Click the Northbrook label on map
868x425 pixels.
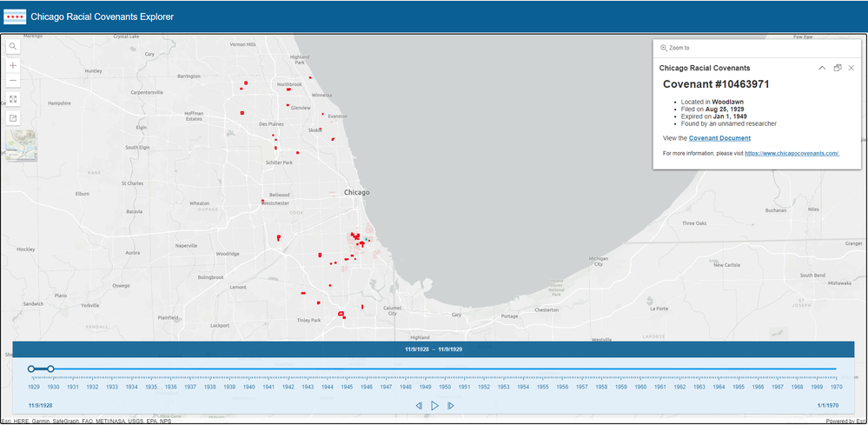point(289,84)
